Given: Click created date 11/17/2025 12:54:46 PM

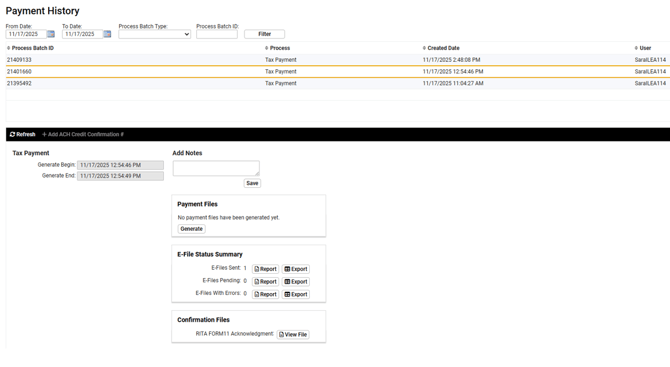Looking at the screenshot, I should [453, 72].
